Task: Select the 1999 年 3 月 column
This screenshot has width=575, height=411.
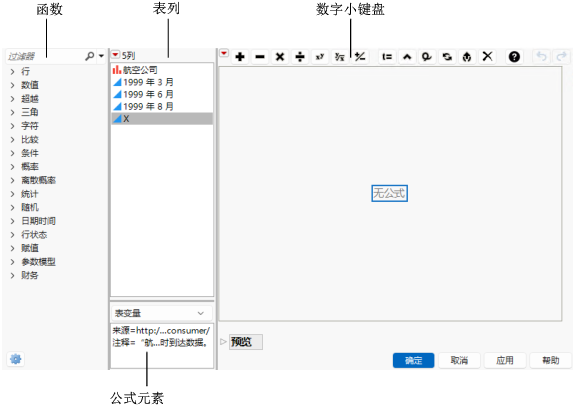Action: pyautogui.click(x=162, y=82)
